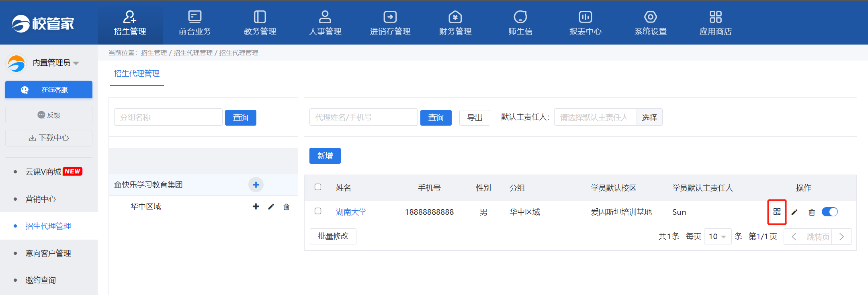Add subgroup under 华中区域 with plus icon
The height and width of the screenshot is (295, 868).
click(x=256, y=206)
